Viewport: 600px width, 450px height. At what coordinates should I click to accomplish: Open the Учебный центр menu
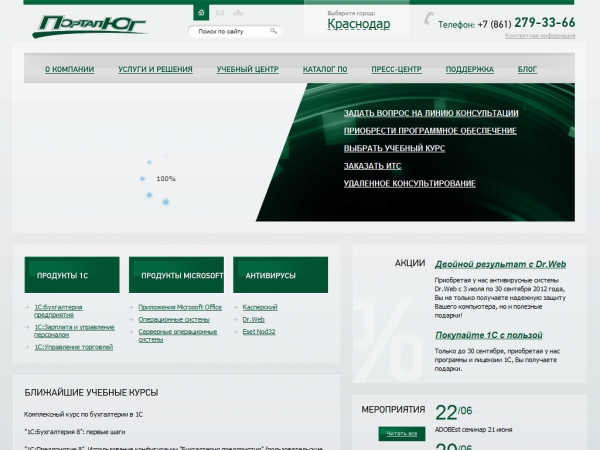[248, 70]
